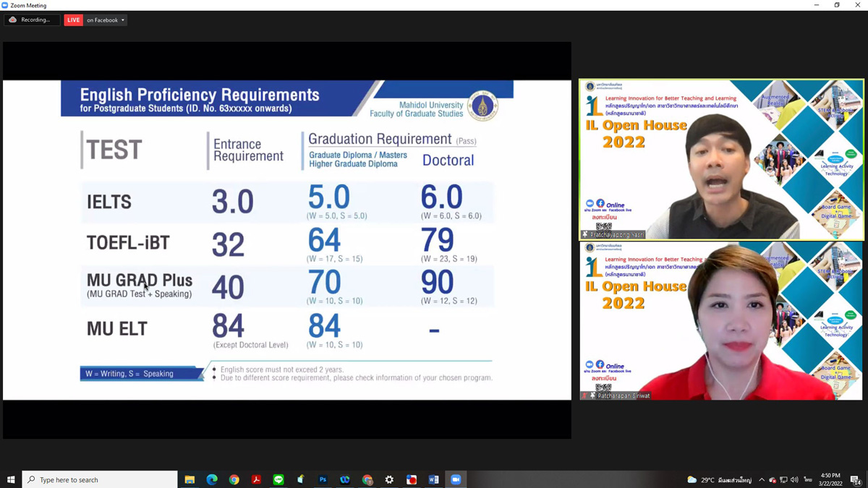
Task: Click the Zoom icon in taskbar
Action: tap(456, 480)
